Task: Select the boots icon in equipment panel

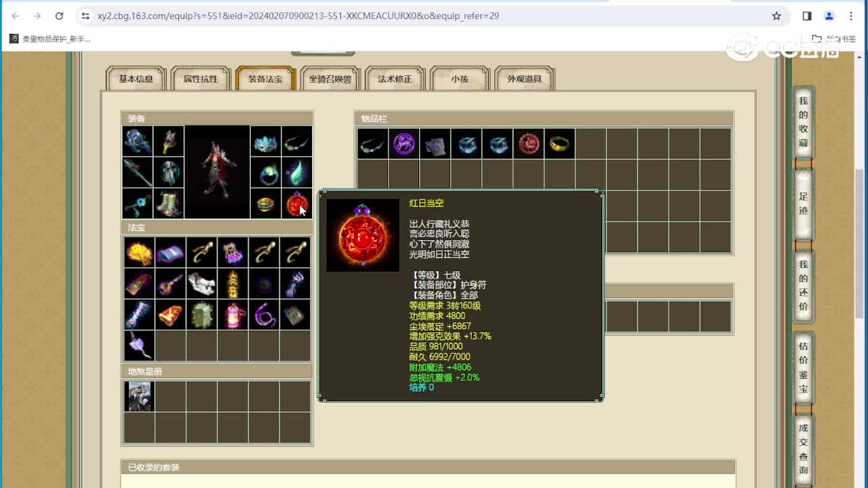Action: 169,203
